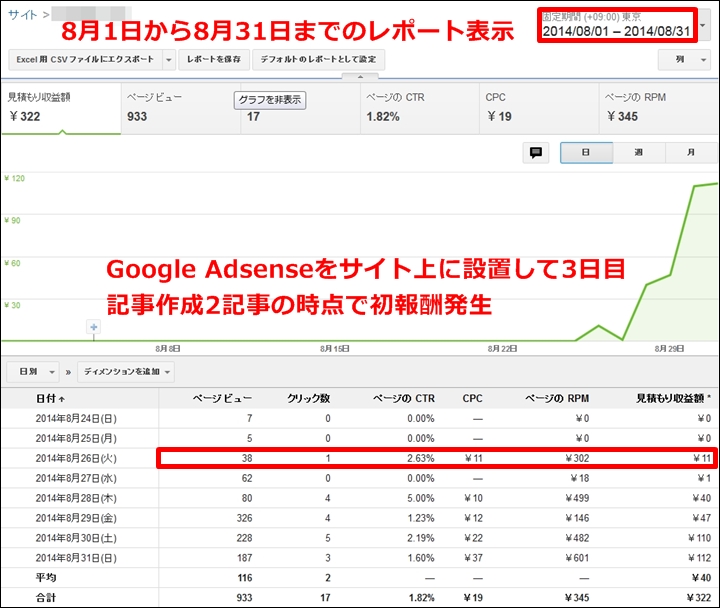
Task: Switch graph to daily 日 view
Action: point(586,152)
